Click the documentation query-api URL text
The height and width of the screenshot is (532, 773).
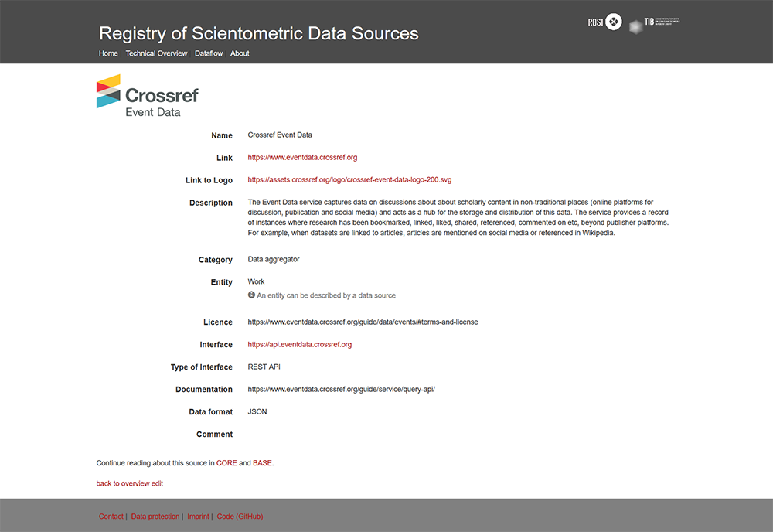tap(341, 390)
